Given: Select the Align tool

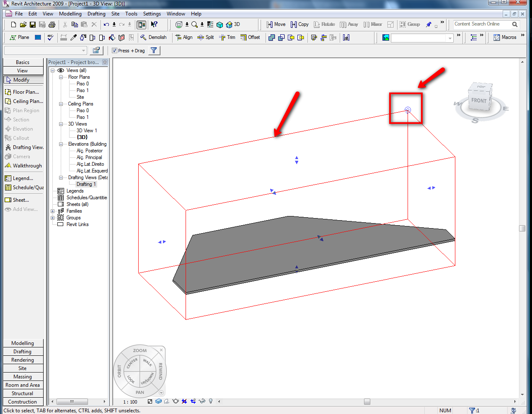Looking at the screenshot, I should click(x=184, y=38).
